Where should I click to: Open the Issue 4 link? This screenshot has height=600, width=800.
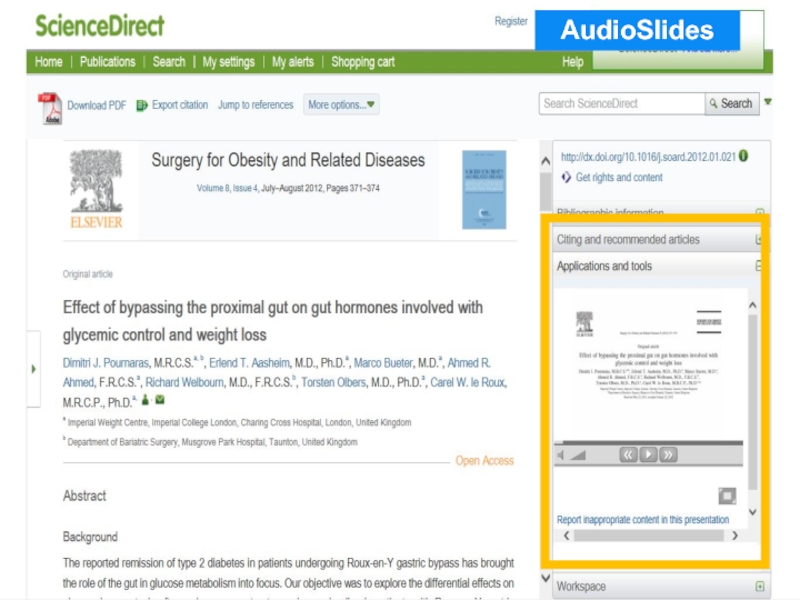click(245, 188)
